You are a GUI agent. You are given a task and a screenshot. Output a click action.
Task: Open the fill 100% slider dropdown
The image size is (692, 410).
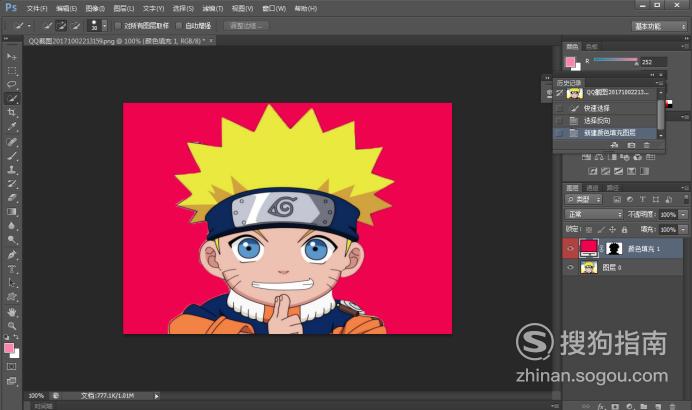pyautogui.click(x=683, y=229)
